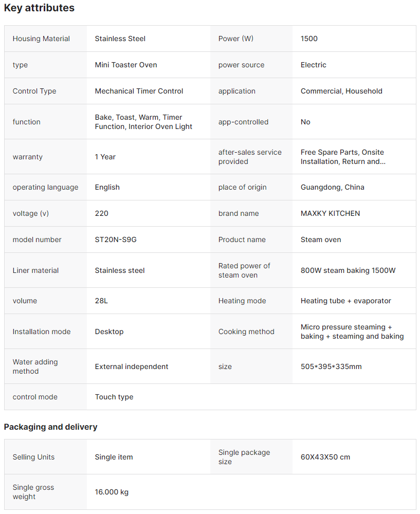Click the MAXKY KITCHEN brand name value
Viewport: 420px width, 514px height.
[x=330, y=213]
